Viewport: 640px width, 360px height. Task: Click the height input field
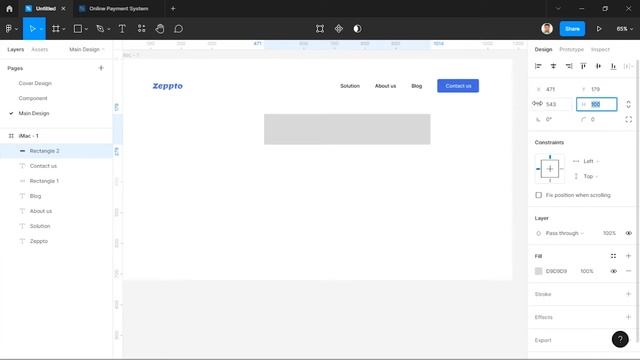(596, 104)
